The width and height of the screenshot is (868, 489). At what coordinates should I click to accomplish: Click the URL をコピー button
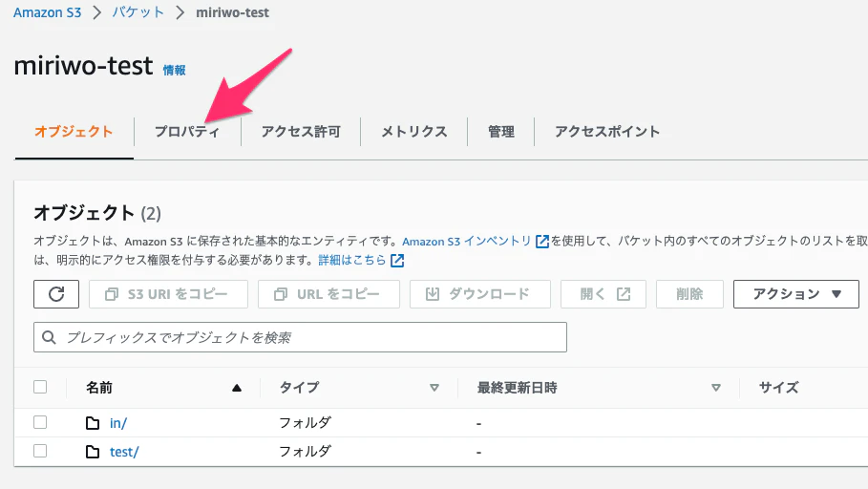click(328, 294)
